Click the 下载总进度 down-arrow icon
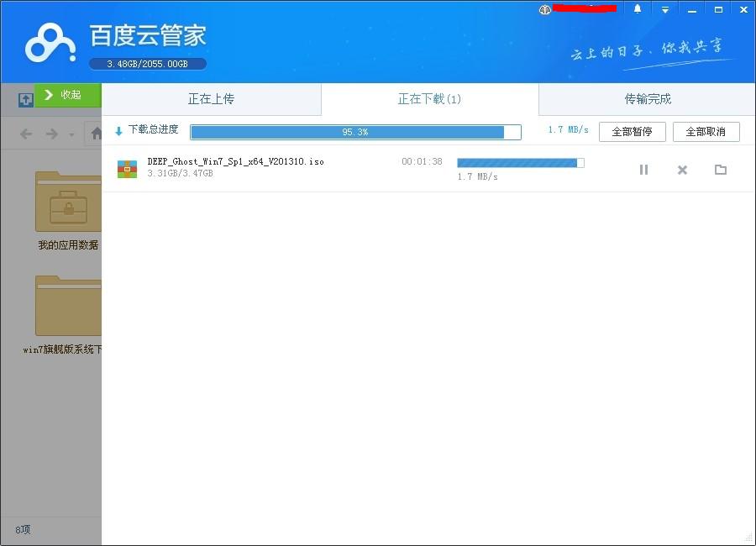The image size is (756, 546). (118, 131)
